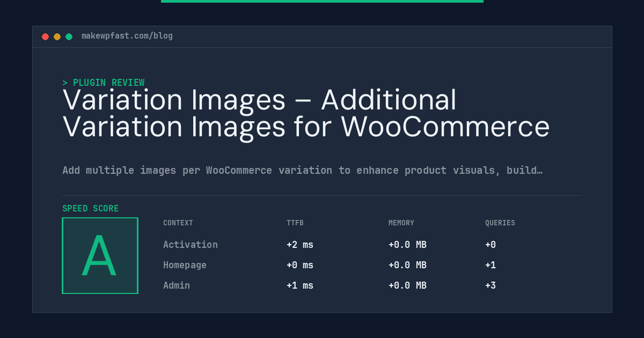Select the Admin row label
This screenshot has width=644, height=338.
[177, 285]
